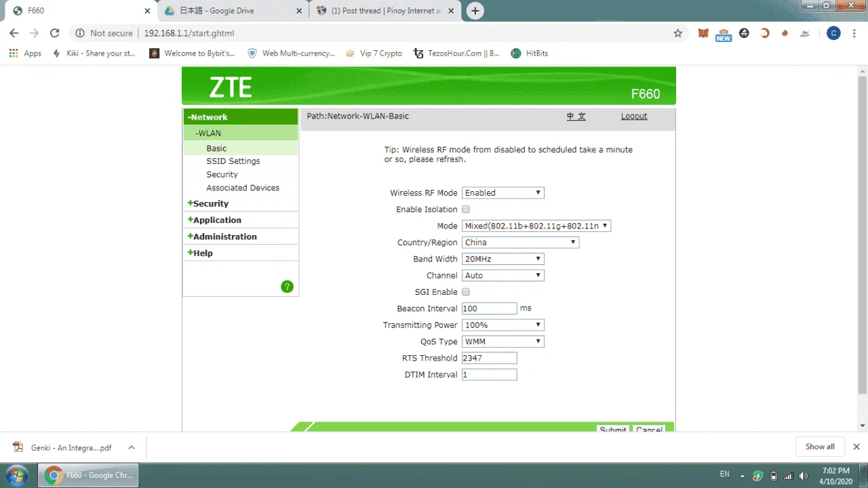Click the Cancel button

pyautogui.click(x=649, y=430)
